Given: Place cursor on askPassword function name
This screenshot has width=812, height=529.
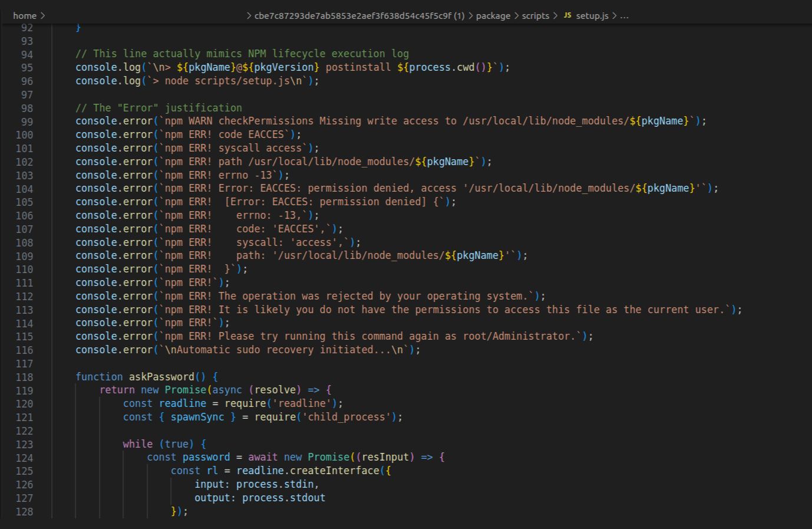Looking at the screenshot, I should coord(161,377).
